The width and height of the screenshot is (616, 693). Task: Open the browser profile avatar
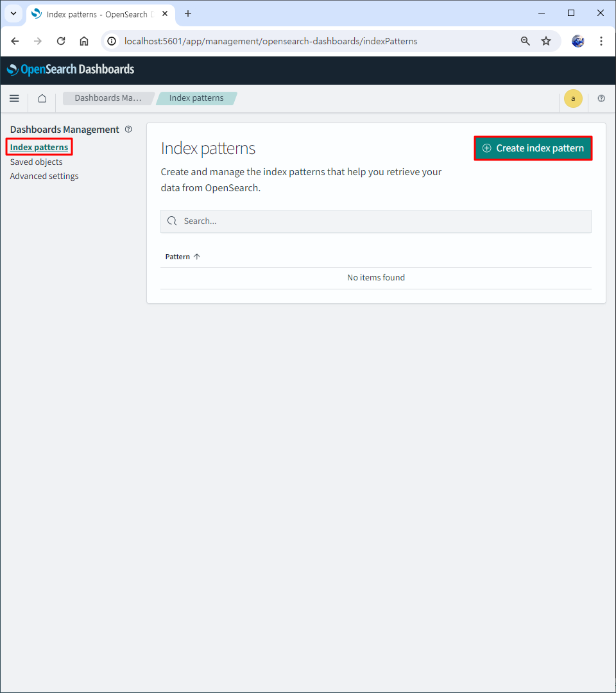point(578,41)
